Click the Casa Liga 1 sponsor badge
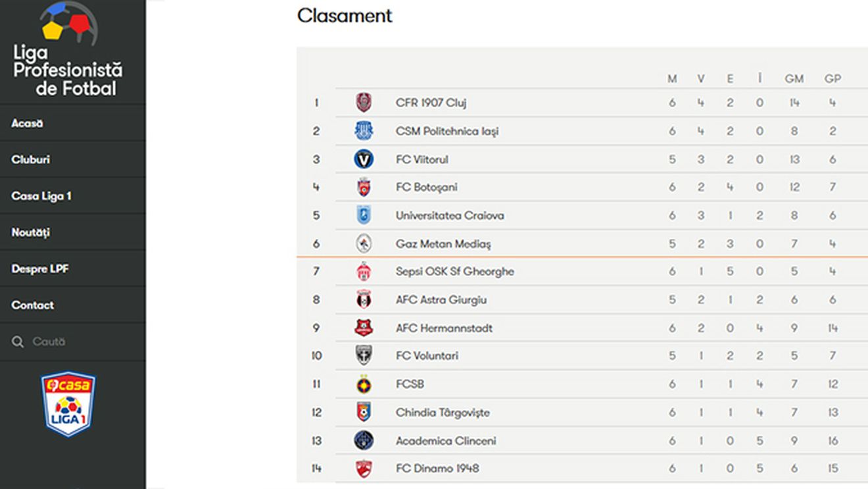Viewport: 868px width, 489px height. tap(68, 404)
